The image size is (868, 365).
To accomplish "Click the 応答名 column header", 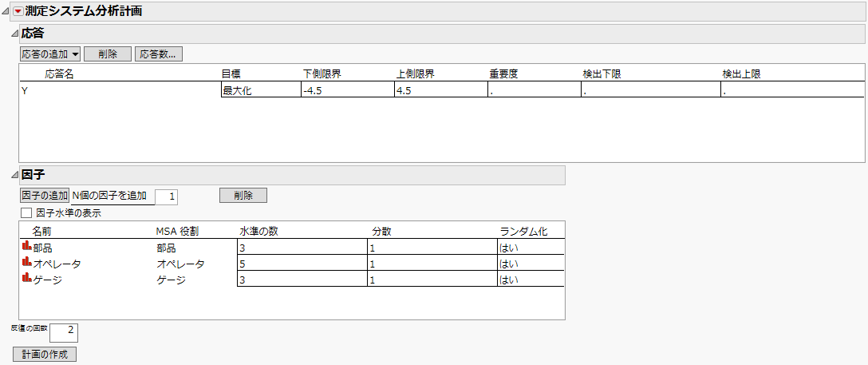I will (x=59, y=74).
